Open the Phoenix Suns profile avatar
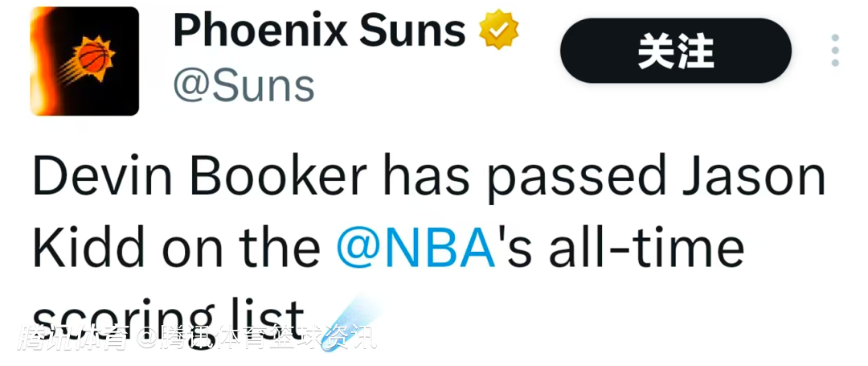868x366 pixels. coord(84,61)
